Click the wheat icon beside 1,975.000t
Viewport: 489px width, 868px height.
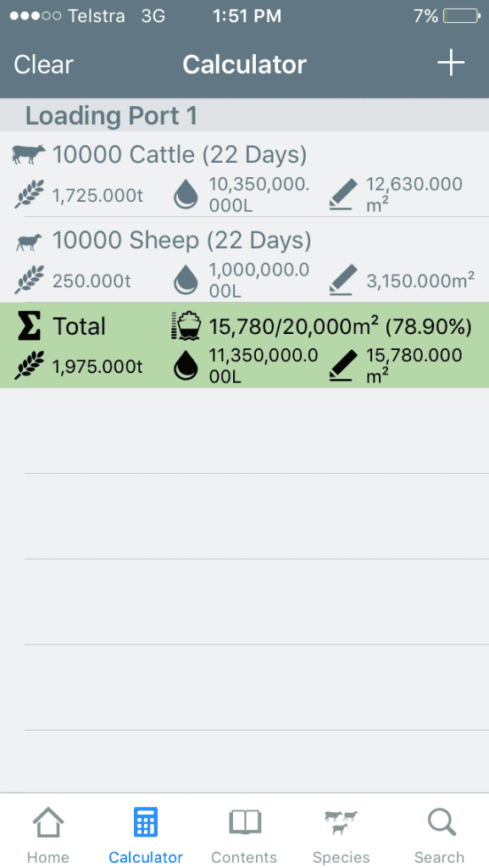(29, 366)
